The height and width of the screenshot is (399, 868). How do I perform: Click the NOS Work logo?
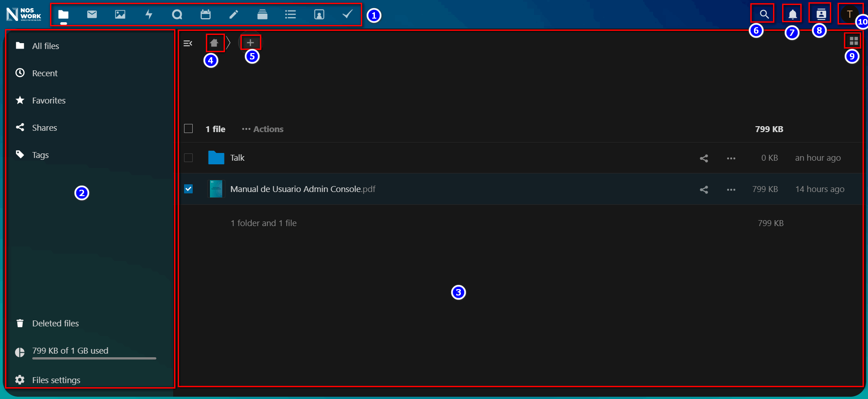click(x=24, y=14)
